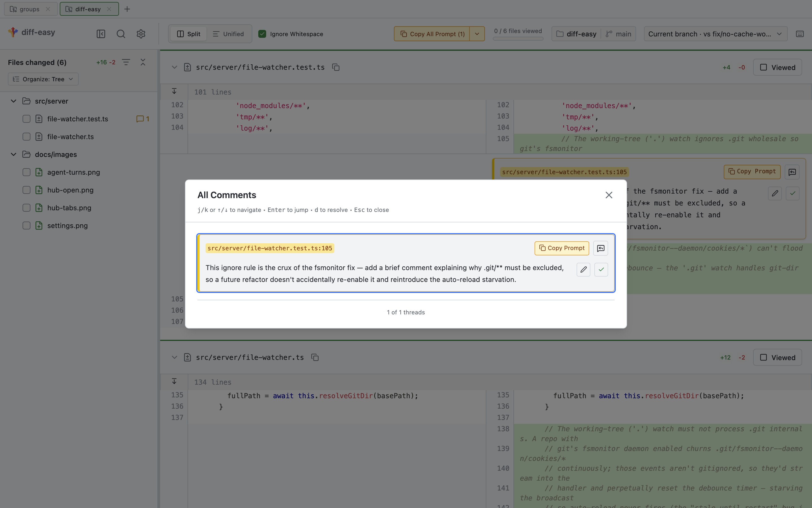Image resolution: width=812 pixels, height=508 pixels.
Task: Check hub-open.png in file tree
Action: (x=27, y=190)
